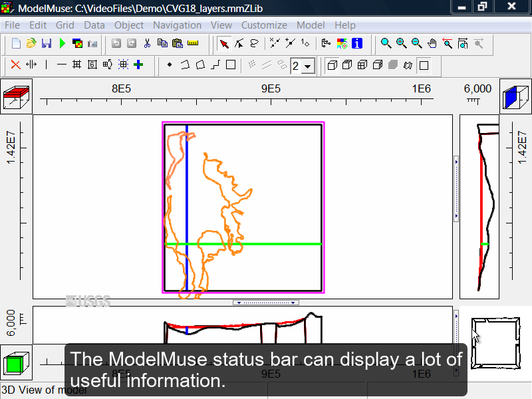Select the lasso selection tool
532x399 pixels.
click(x=255, y=43)
